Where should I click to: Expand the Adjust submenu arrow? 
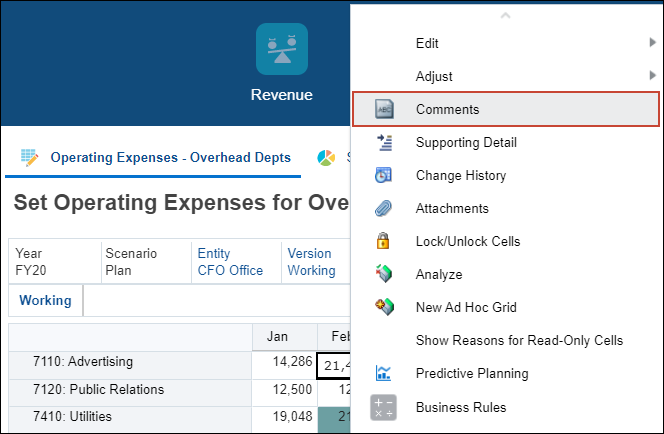tap(652, 75)
